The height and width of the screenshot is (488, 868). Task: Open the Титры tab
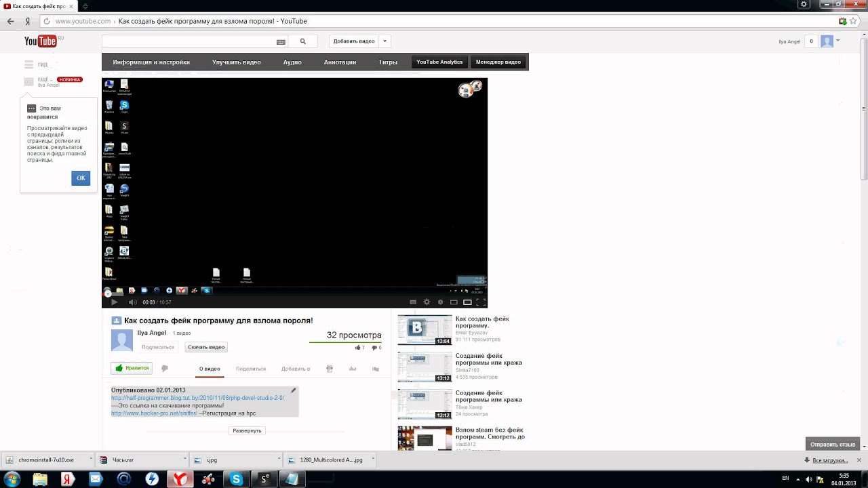point(388,62)
